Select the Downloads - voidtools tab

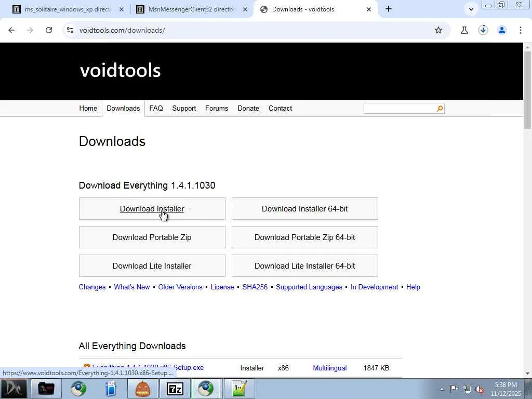click(315, 9)
